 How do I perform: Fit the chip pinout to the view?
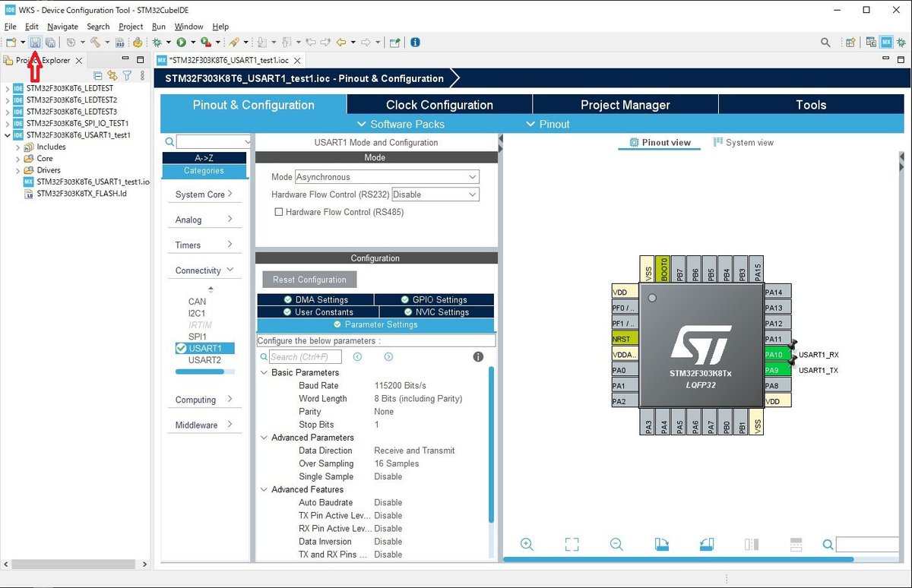coord(572,544)
